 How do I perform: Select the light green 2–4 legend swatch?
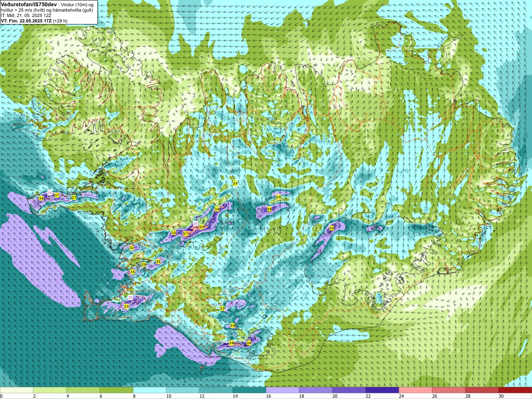pyautogui.click(x=50, y=390)
